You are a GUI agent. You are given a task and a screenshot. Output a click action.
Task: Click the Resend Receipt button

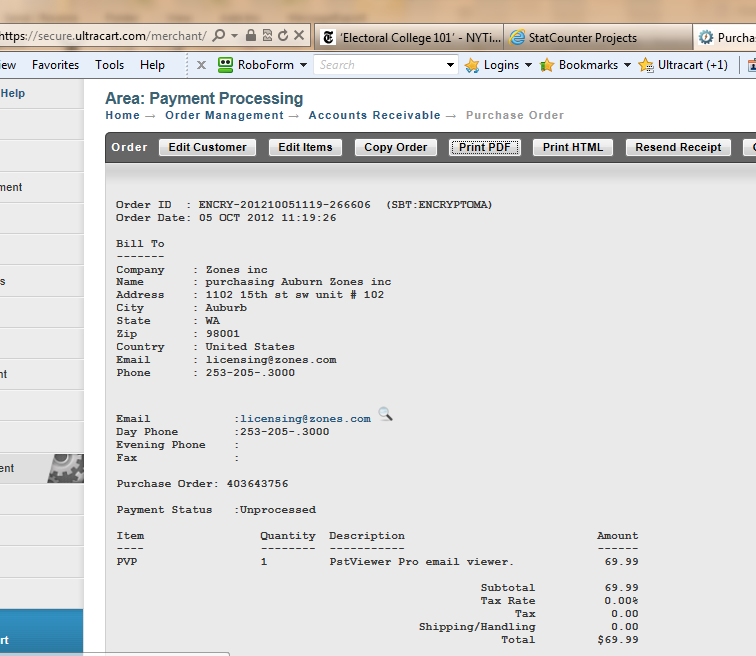coord(678,147)
